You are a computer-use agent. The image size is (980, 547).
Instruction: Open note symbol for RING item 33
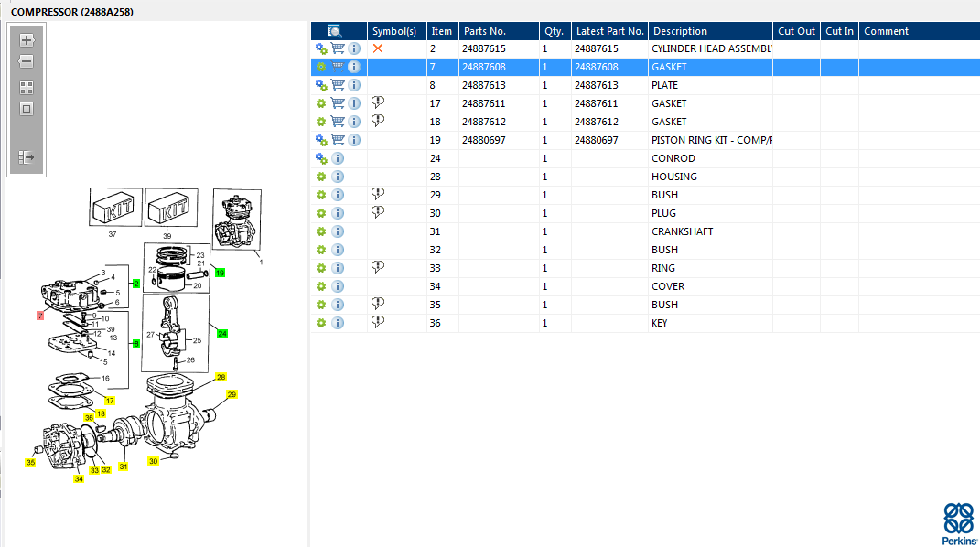click(378, 266)
